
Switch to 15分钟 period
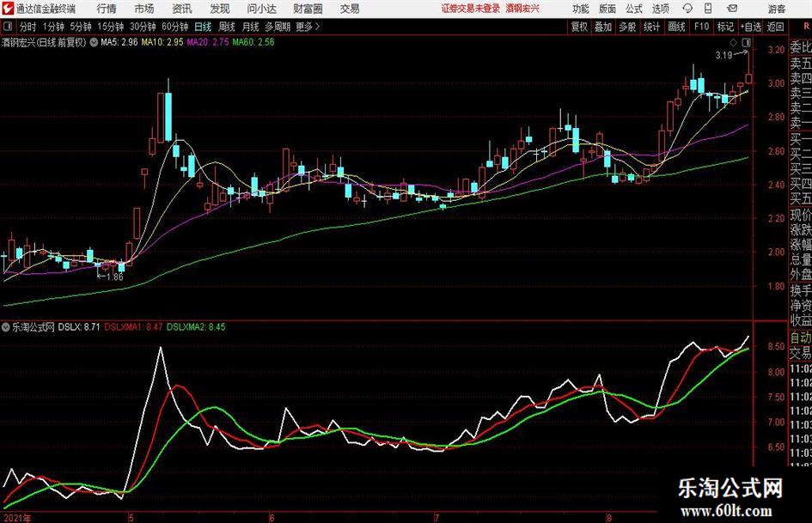pos(110,27)
